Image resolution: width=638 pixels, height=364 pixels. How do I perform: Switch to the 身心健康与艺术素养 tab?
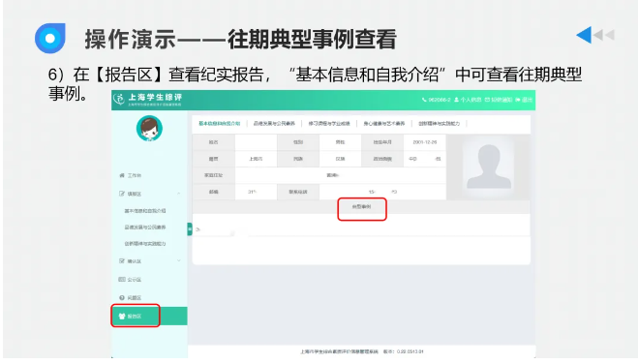pyautogui.click(x=384, y=124)
